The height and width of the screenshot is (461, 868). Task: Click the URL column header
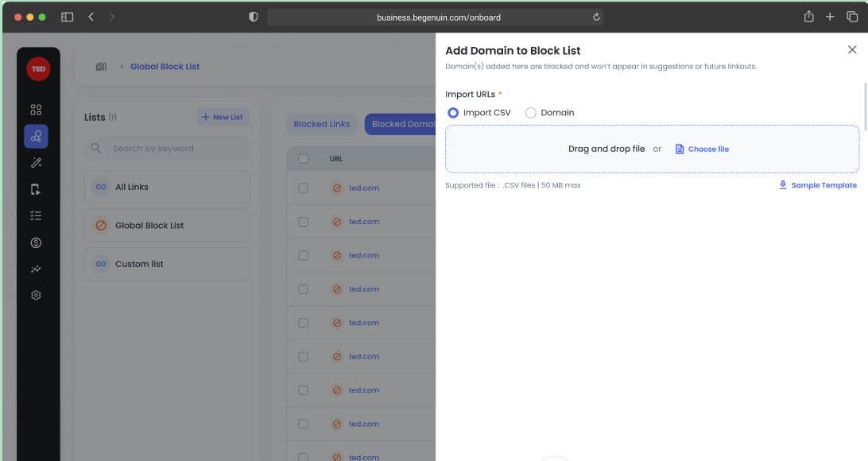pos(336,159)
